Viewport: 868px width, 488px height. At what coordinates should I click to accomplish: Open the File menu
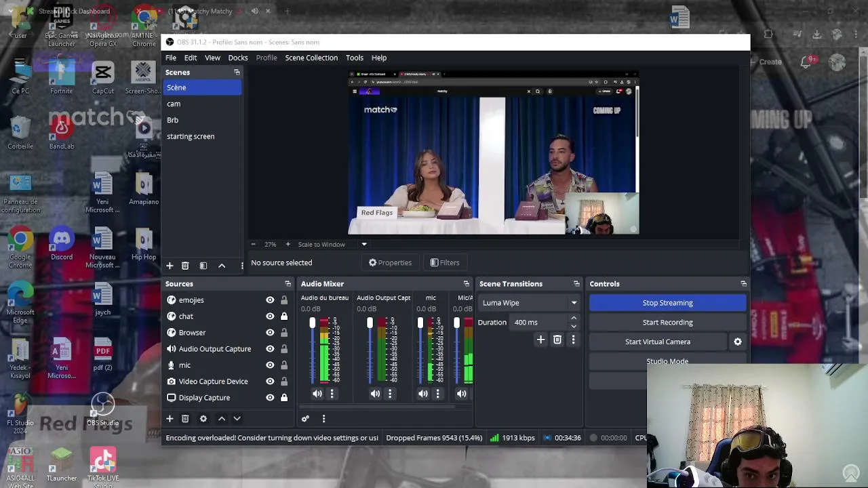pos(171,58)
